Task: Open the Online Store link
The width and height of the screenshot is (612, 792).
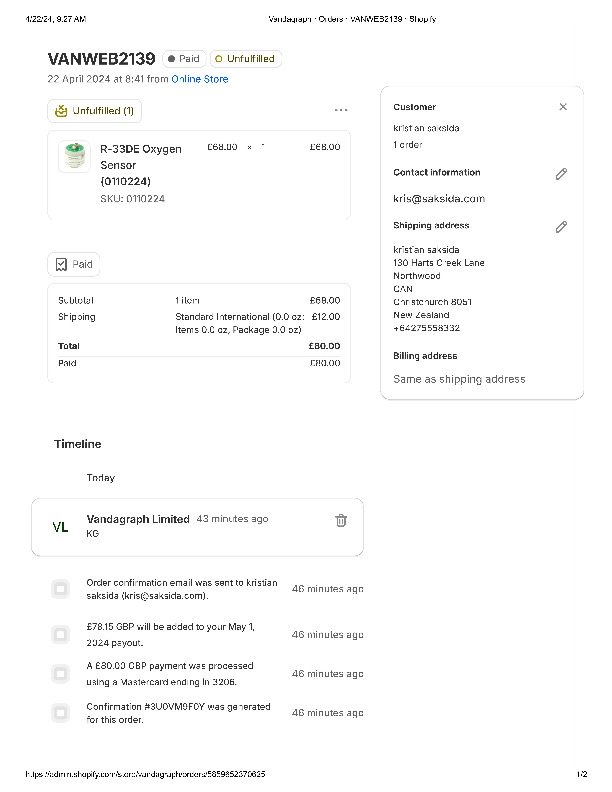Action: [200, 79]
